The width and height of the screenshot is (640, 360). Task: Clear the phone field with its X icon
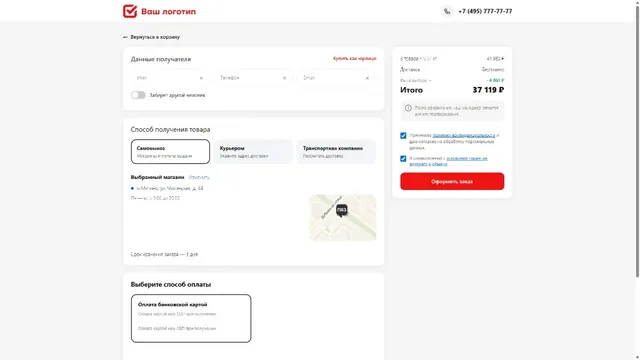pyautogui.click(x=284, y=78)
